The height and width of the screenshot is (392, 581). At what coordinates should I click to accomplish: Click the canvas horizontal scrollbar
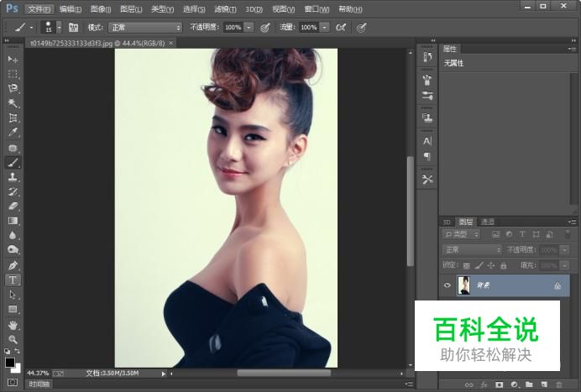pyautogui.click(x=284, y=373)
